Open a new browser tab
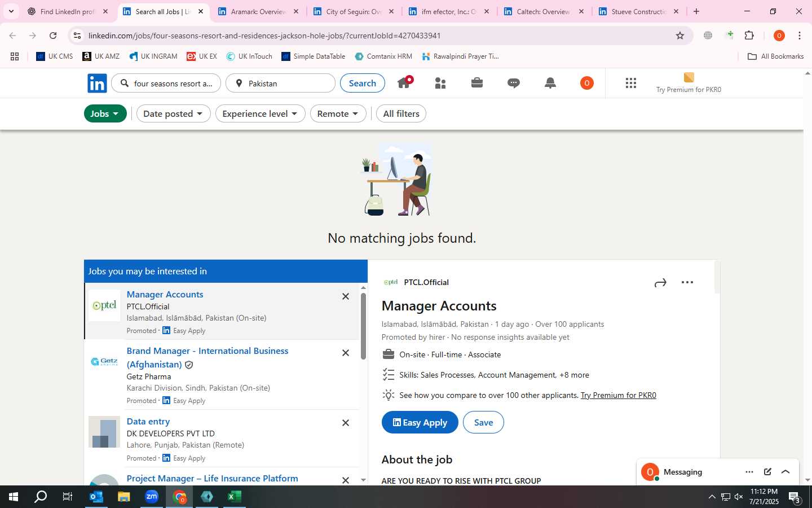 click(x=696, y=11)
